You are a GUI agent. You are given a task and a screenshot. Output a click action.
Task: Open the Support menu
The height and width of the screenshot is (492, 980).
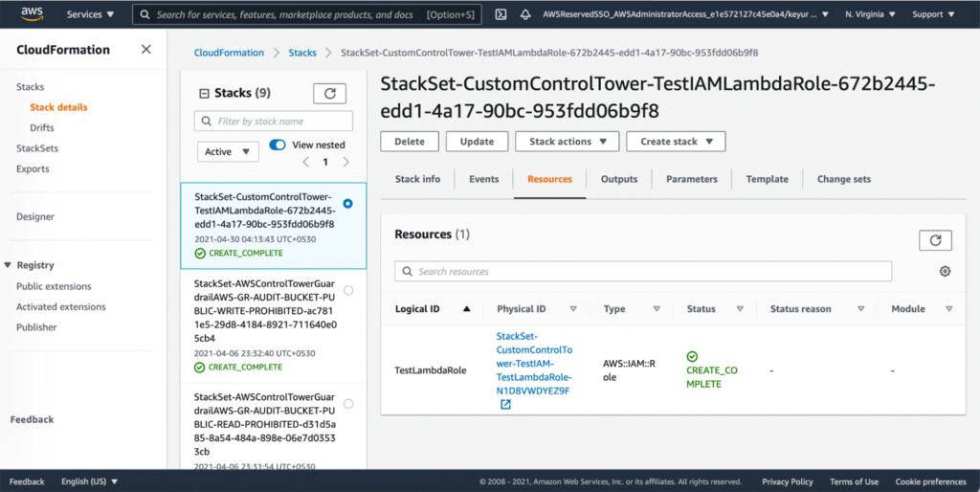coord(933,13)
